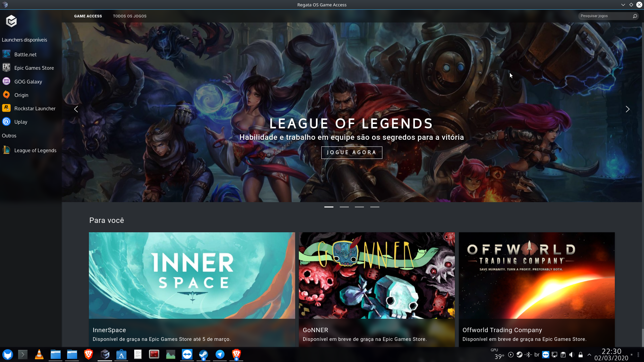Open the app store taskbar icon

pos(121,354)
